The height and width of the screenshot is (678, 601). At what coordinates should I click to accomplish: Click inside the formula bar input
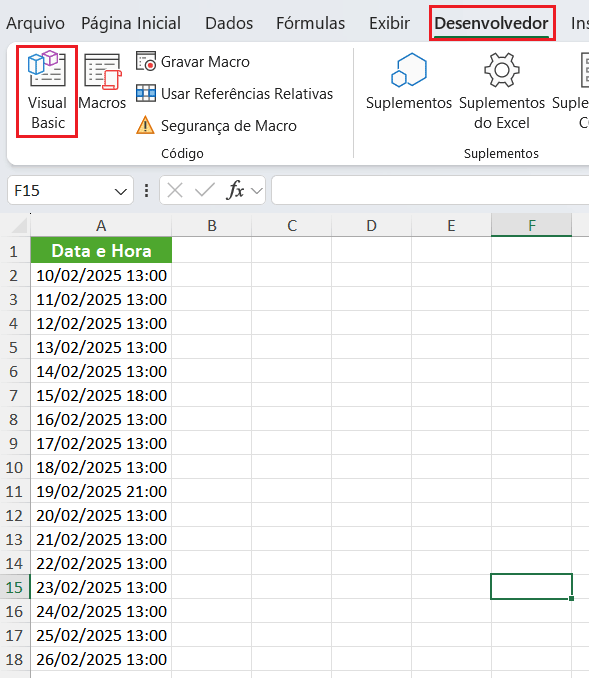[430, 190]
